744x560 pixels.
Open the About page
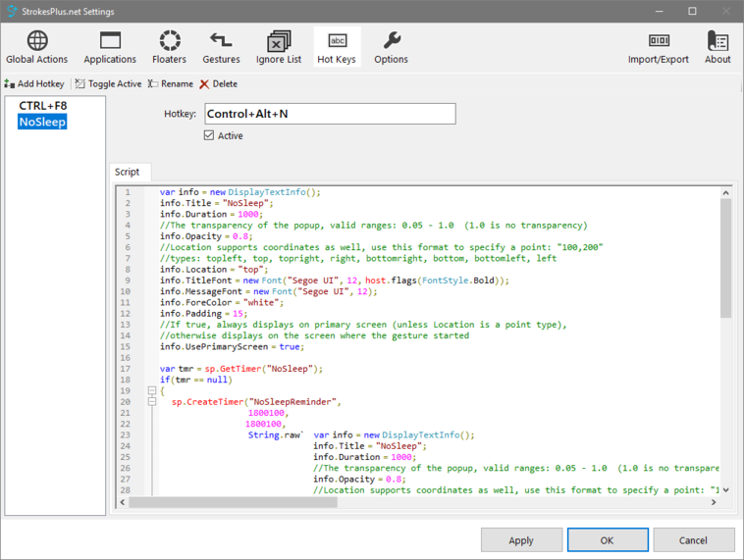[x=717, y=47]
